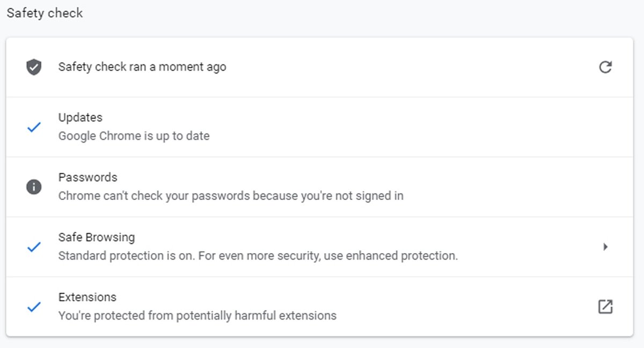The width and height of the screenshot is (644, 348).
Task: Open the Extensions external link icon
Action: point(605,307)
